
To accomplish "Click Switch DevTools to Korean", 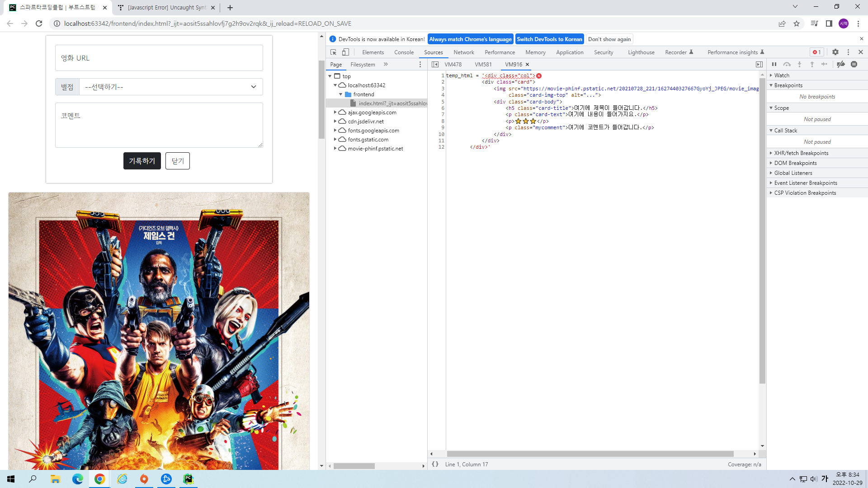I will click(x=549, y=39).
